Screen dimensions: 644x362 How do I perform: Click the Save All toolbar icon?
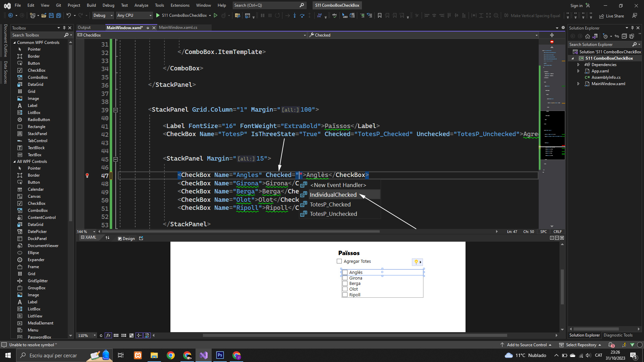59,15
